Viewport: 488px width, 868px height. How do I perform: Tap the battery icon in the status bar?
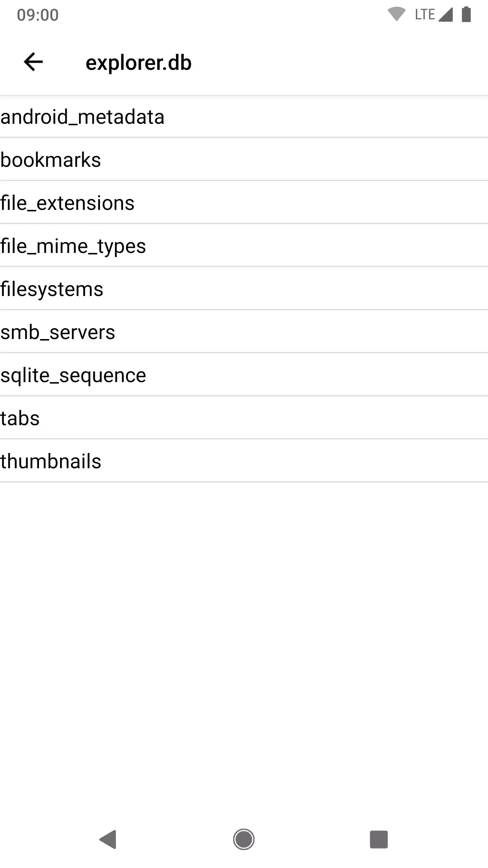467,14
